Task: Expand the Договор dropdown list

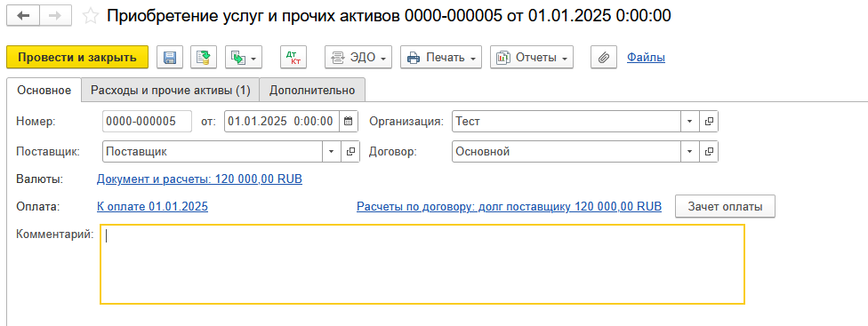Action: pos(690,151)
